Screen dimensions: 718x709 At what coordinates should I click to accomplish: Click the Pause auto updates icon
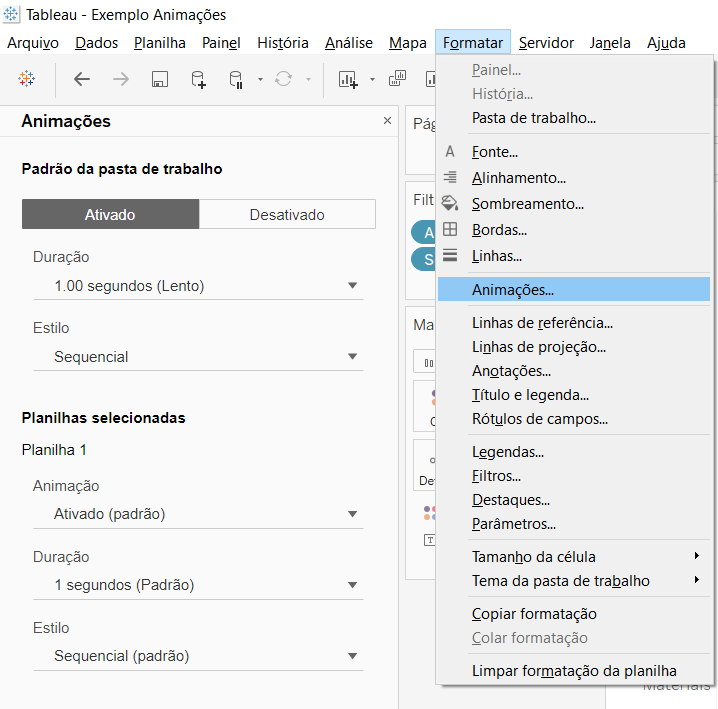pos(236,79)
